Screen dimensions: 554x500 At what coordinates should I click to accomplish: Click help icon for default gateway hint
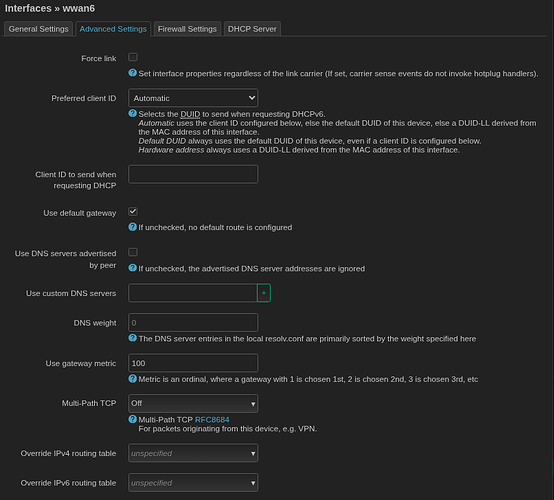click(132, 227)
